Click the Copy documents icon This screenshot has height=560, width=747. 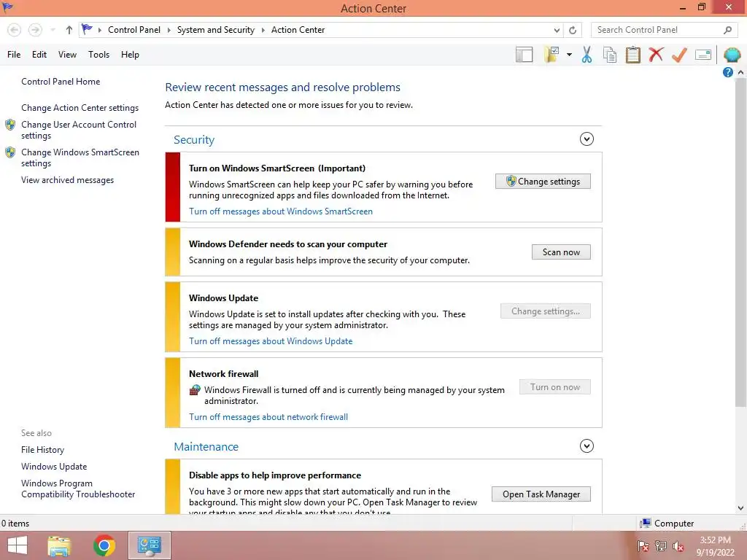(x=610, y=55)
